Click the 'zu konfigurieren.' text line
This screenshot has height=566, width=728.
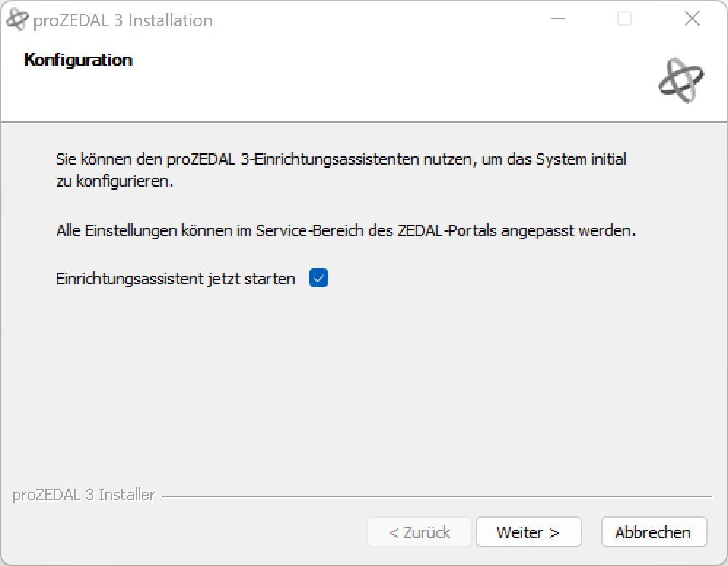[115, 182]
